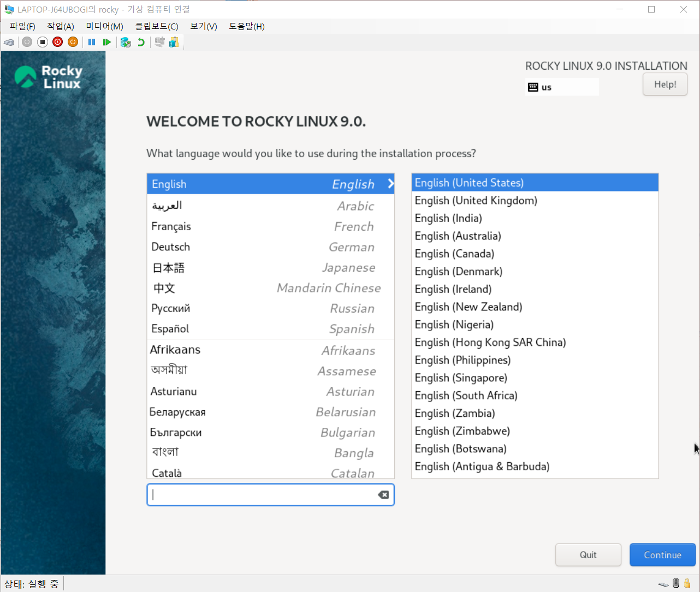Select English (Hong Kong SAR China) locale
This screenshot has width=700, height=592.
[x=535, y=342]
